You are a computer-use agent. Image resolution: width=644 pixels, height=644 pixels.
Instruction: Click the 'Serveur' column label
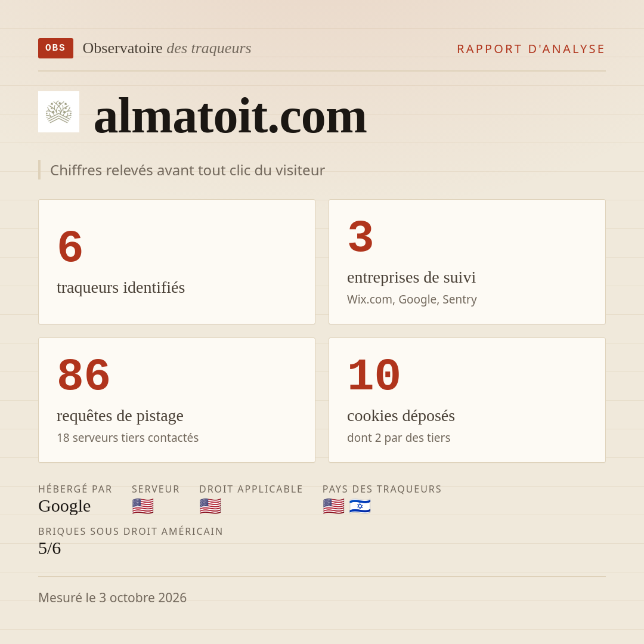[x=156, y=489]
